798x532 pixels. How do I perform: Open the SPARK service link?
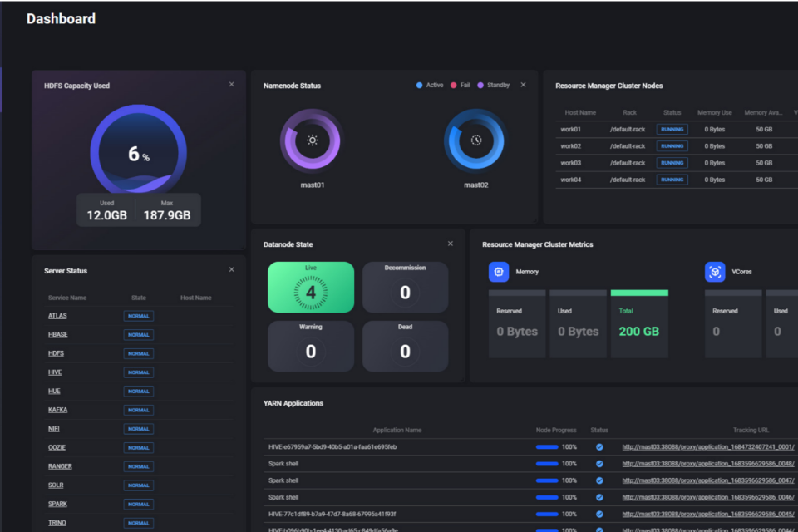coord(58,504)
